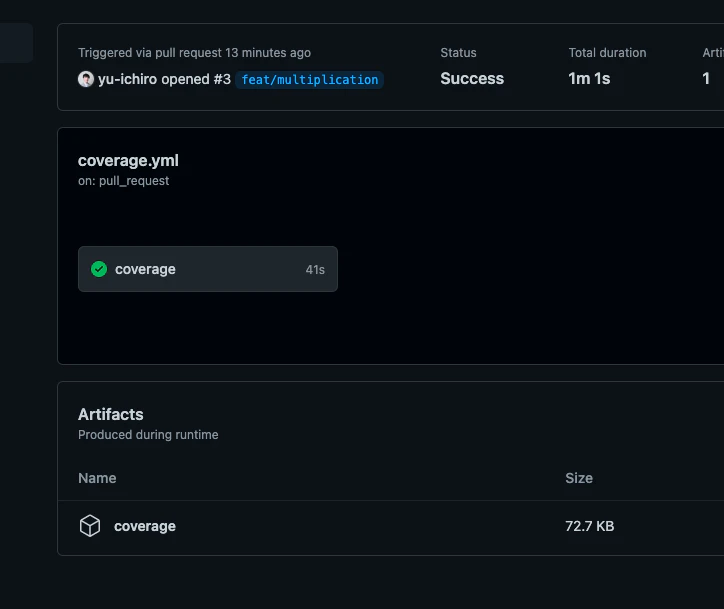The image size is (724, 609).
Task: Click the 1m 1s total duration
Action: click(x=589, y=78)
